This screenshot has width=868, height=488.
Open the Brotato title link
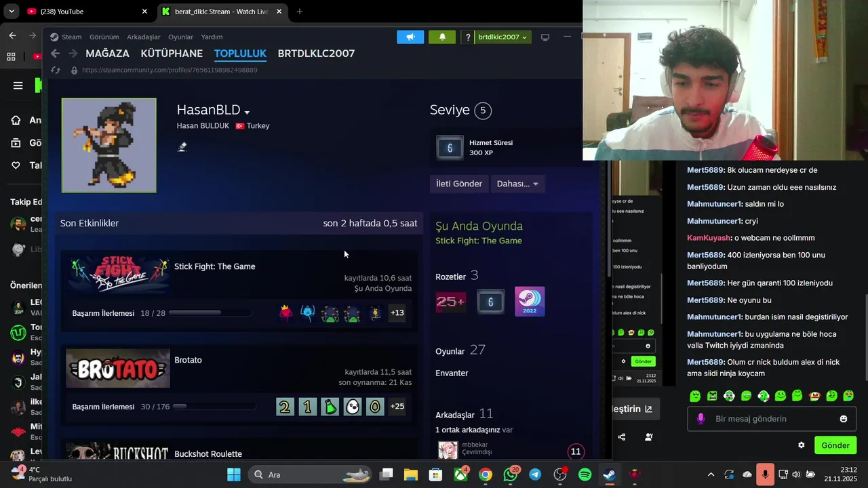click(188, 360)
